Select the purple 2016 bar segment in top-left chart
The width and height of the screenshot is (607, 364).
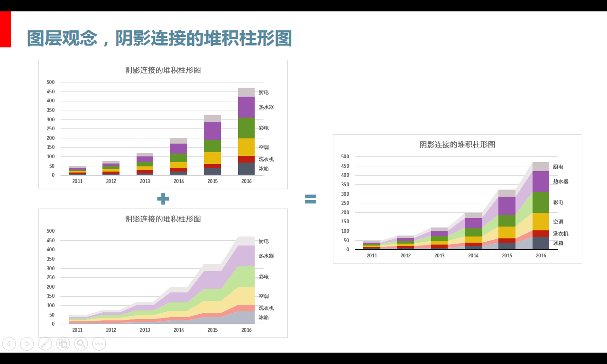pos(247,107)
